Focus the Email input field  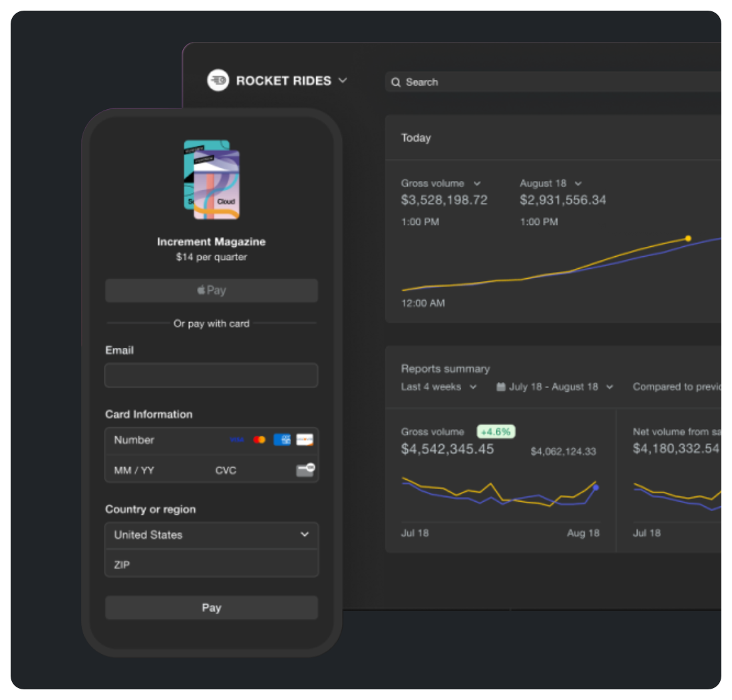(212, 375)
